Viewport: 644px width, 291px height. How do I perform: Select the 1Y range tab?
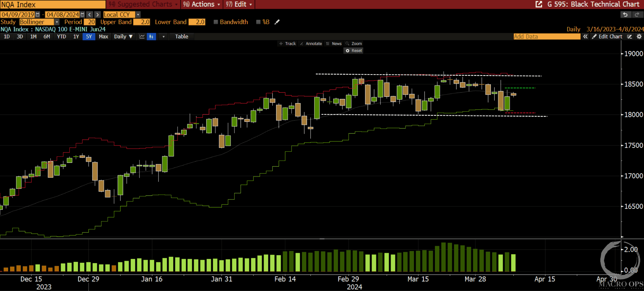coord(76,36)
